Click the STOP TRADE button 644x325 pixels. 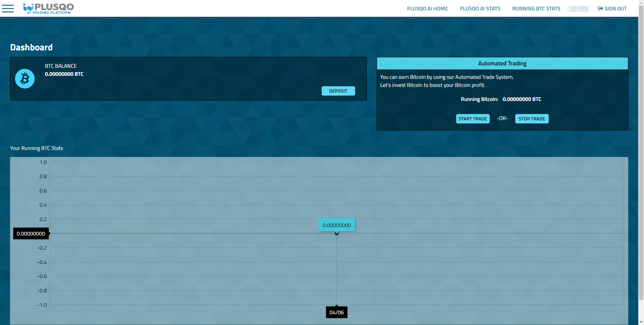coord(532,119)
